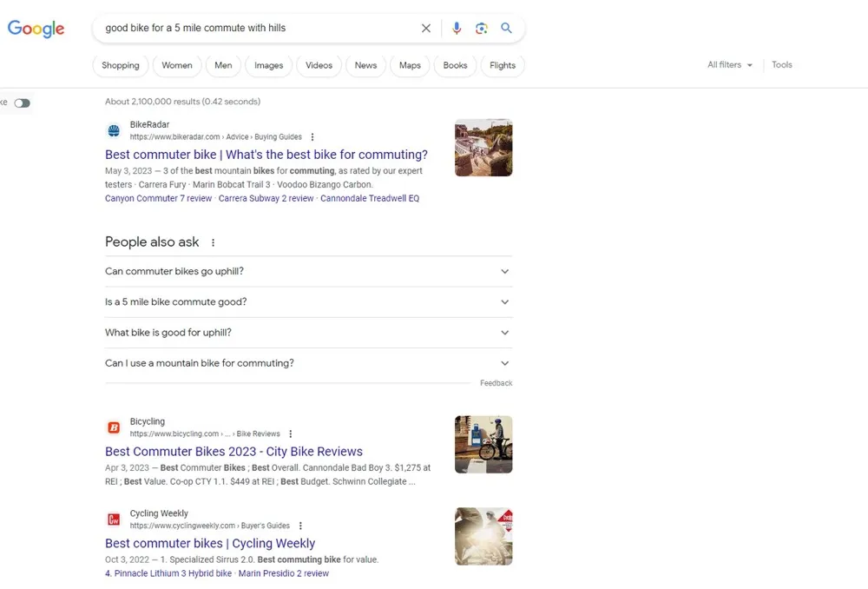Switch to the Maps tab
868x589 pixels.
pos(410,65)
